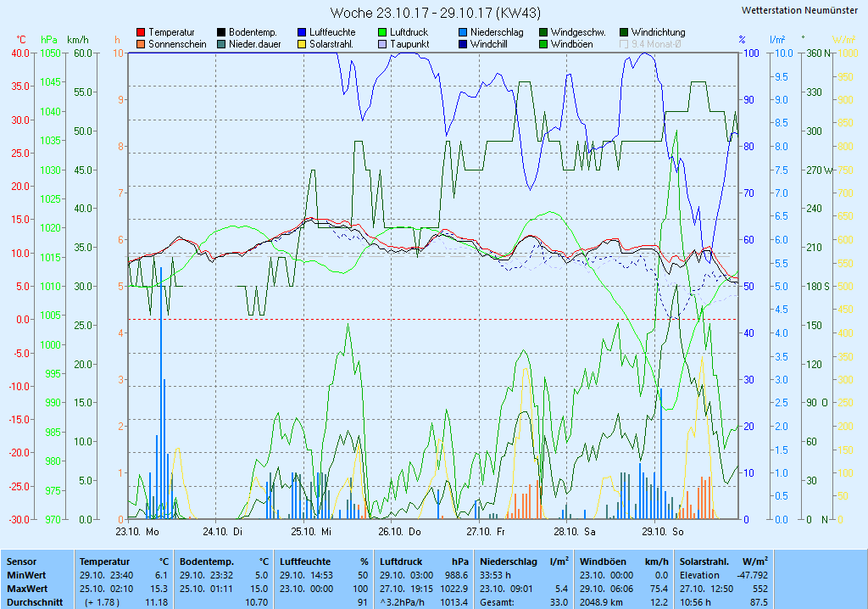
Task: Click the average temperature value 11.18
Action: pos(156,602)
